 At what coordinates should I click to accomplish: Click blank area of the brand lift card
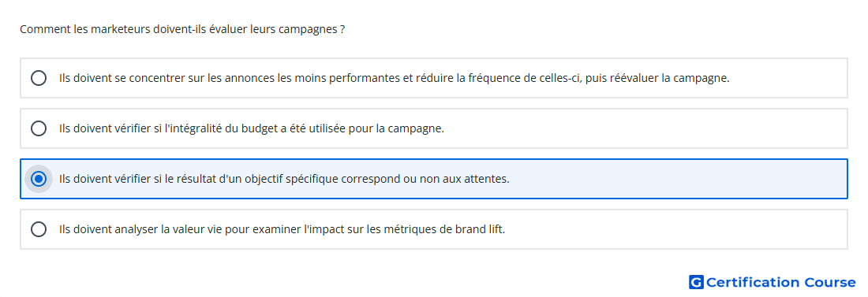(x=675, y=229)
